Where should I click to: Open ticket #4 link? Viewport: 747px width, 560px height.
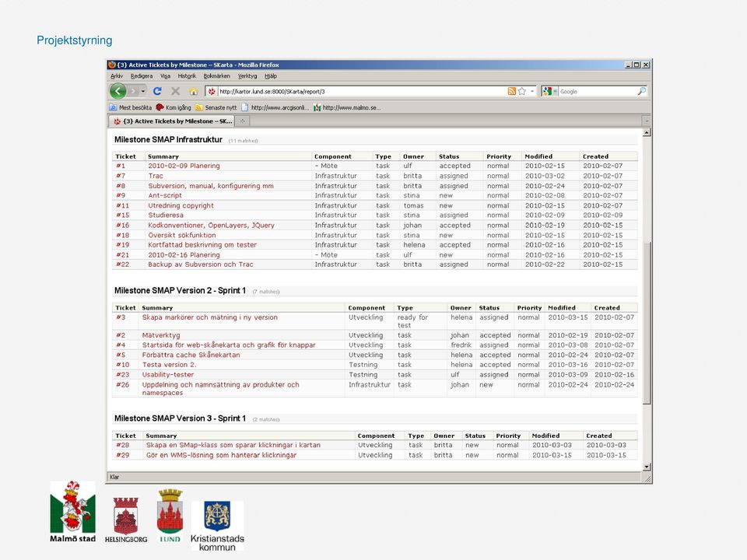point(121,345)
